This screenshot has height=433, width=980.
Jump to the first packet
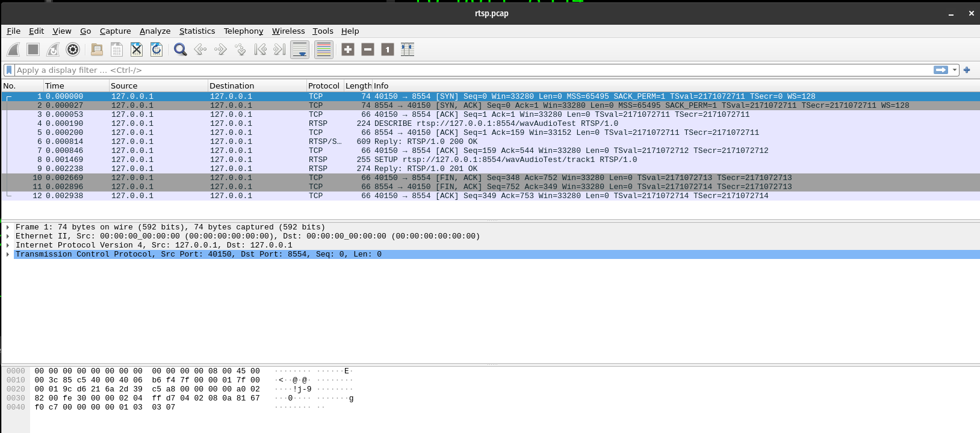260,50
